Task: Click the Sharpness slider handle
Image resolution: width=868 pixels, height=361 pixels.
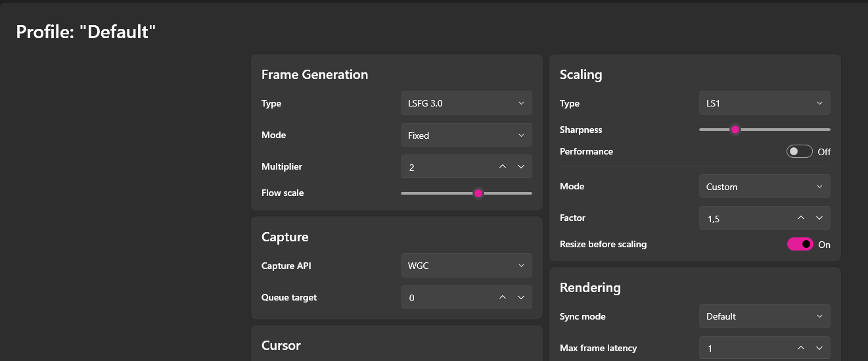Action: [x=735, y=130]
